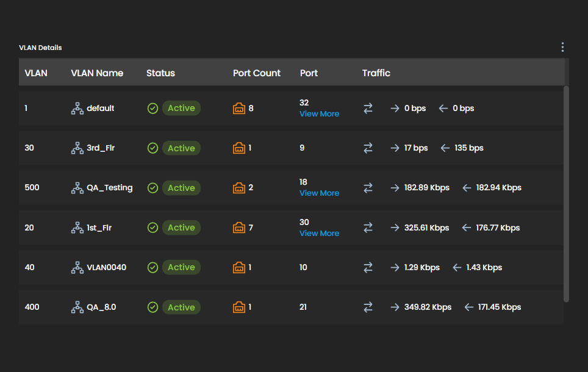Click the Active badge in QA_8.0 row
The width and height of the screenshot is (588, 372).
[181, 307]
